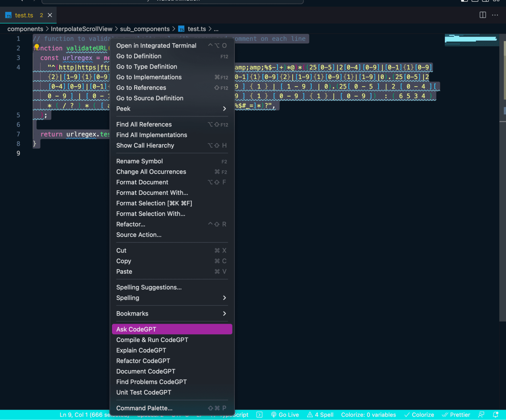The image size is (506, 420).
Task: Choose Change All Occurrences
Action: click(x=172, y=172)
